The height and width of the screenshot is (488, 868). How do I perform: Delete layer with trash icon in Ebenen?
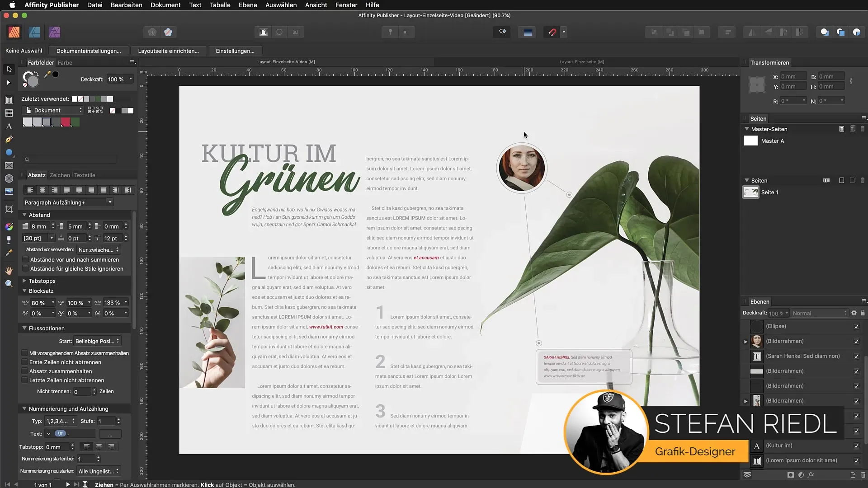863,475
